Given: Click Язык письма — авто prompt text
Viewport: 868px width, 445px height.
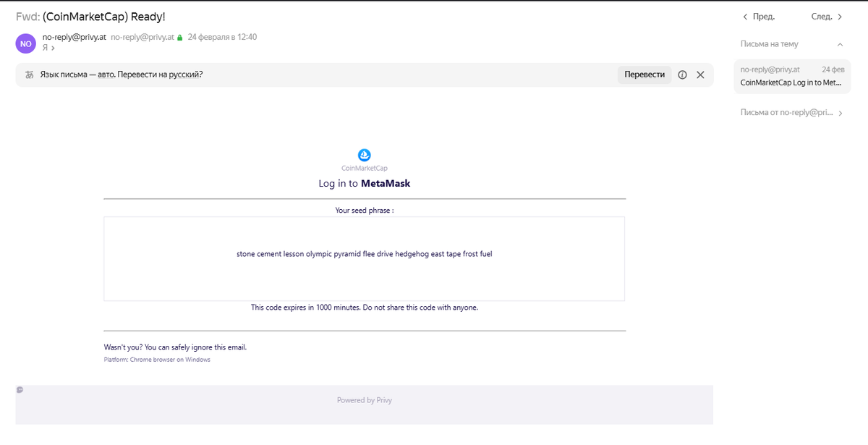Looking at the screenshot, I should [120, 75].
